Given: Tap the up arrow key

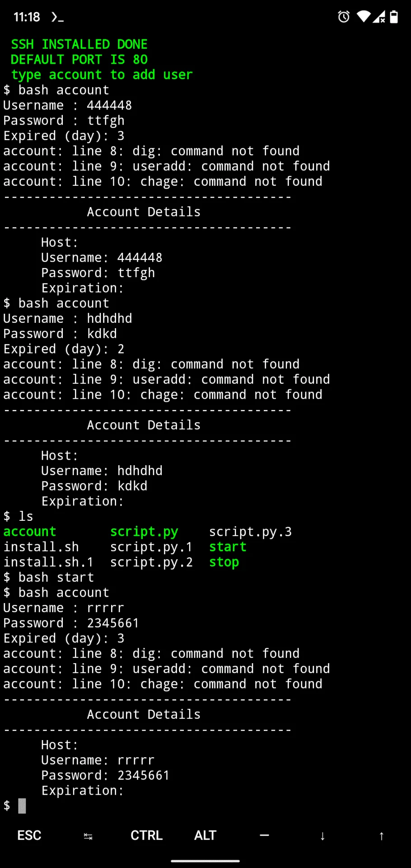Looking at the screenshot, I should [381, 836].
